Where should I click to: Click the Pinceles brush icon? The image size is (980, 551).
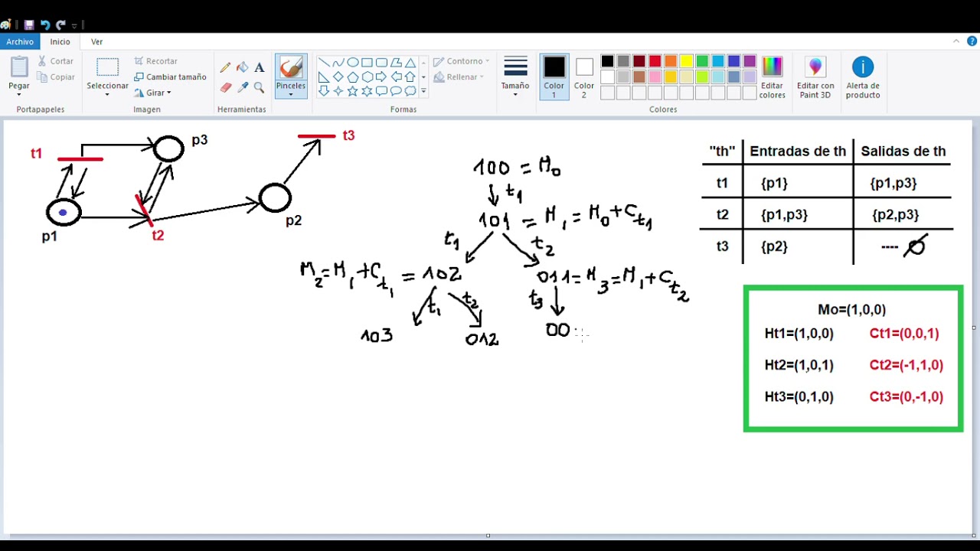tap(291, 67)
